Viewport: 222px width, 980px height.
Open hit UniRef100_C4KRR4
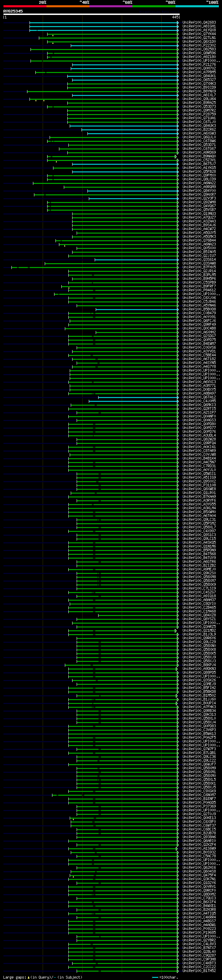click(199, 917)
